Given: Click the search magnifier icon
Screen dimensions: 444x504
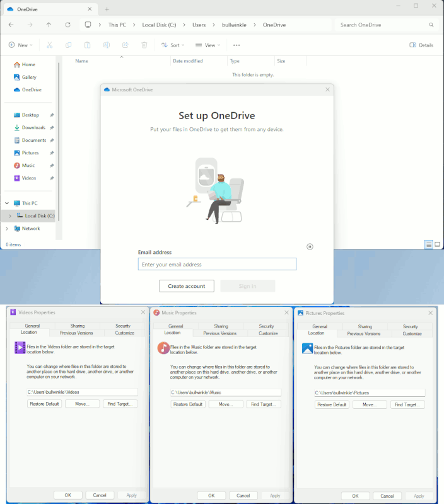Looking at the screenshot, I should click(431, 25).
